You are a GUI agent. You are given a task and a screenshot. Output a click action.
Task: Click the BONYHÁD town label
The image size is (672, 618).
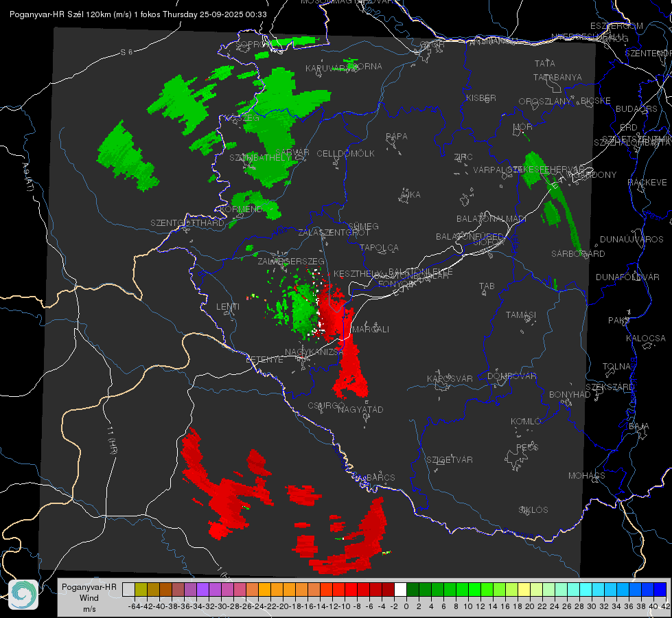point(570,395)
